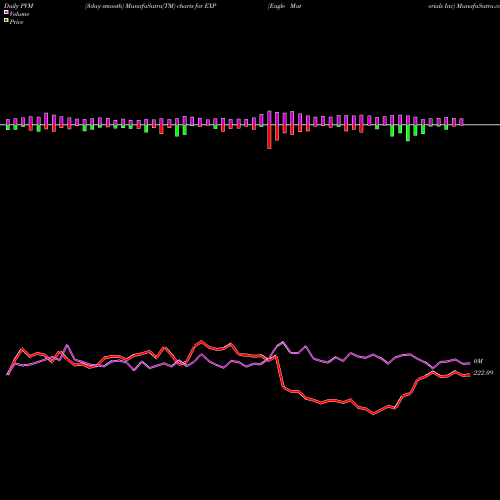Click the Price legend color swatch
Viewport: 500px width, 500px height.
(x=6, y=20)
